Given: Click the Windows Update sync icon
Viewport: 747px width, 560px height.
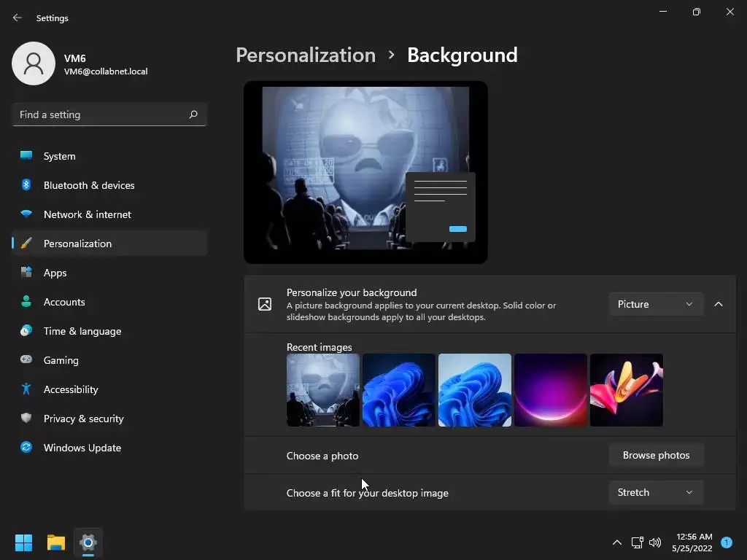Looking at the screenshot, I should pyautogui.click(x=26, y=447).
